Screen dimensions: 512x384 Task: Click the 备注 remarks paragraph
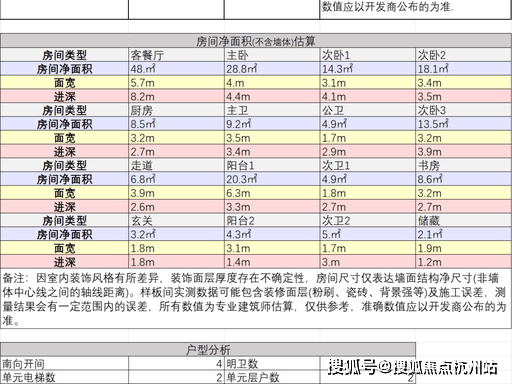pos(256,299)
